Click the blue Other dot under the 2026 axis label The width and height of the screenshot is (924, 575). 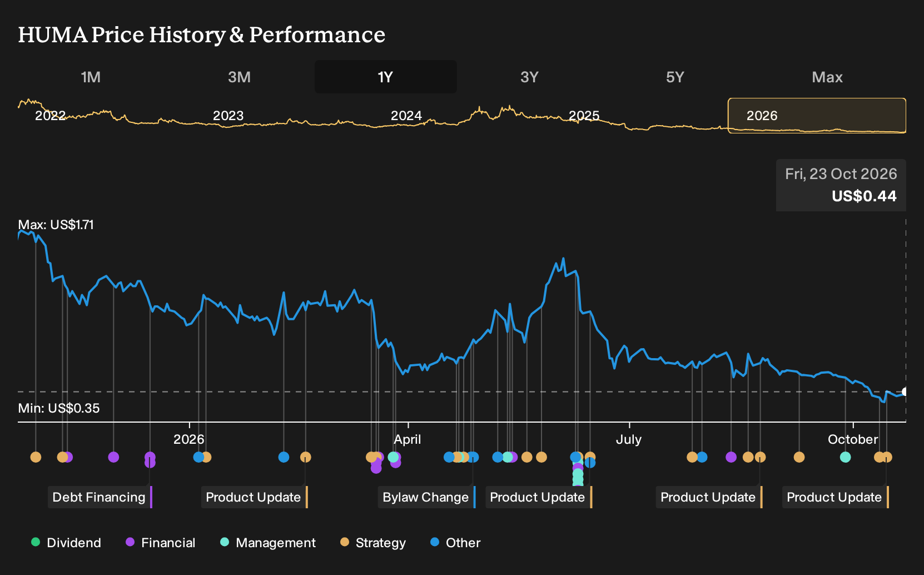[x=198, y=457]
